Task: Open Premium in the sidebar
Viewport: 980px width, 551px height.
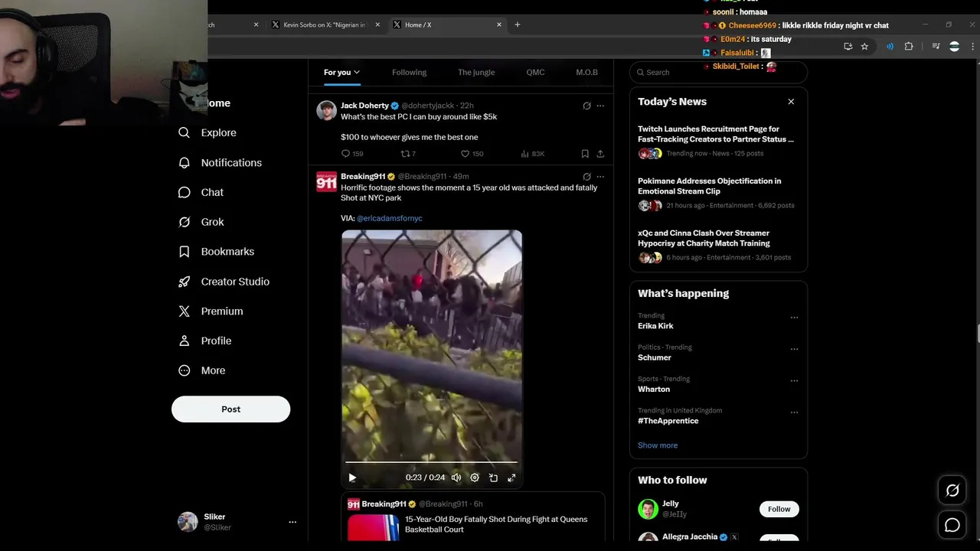Action: click(211, 311)
